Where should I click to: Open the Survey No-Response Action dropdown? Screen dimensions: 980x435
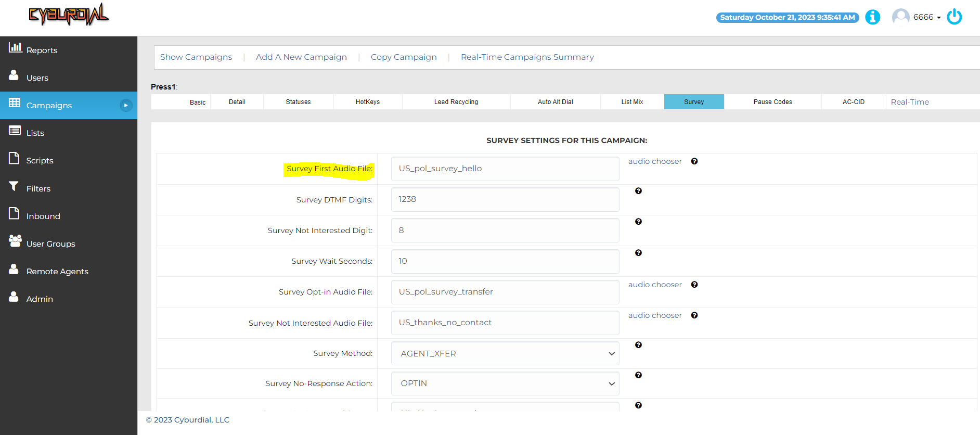pos(505,383)
